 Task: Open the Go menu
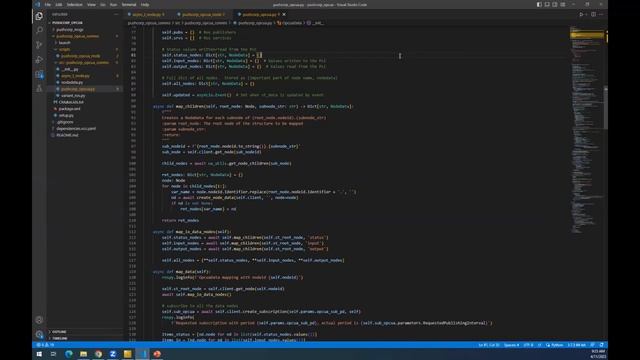point(103,4)
